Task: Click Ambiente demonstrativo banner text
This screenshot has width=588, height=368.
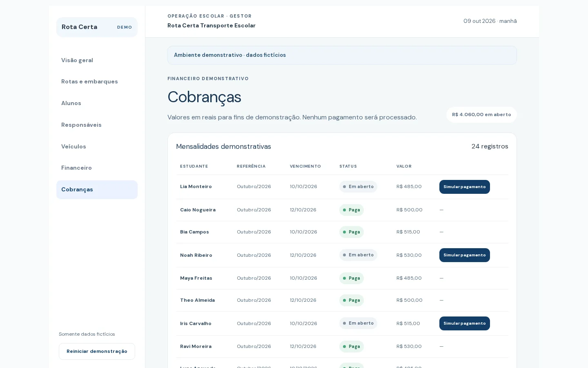Action: [x=230, y=55]
